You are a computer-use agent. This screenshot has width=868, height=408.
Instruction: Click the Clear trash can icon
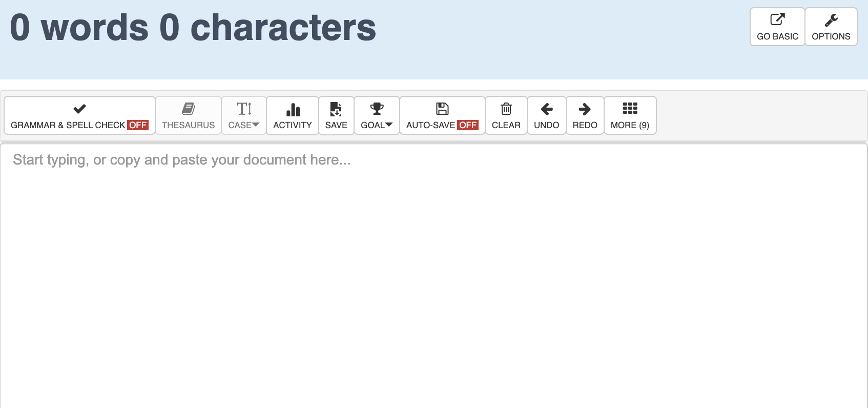[x=506, y=109]
